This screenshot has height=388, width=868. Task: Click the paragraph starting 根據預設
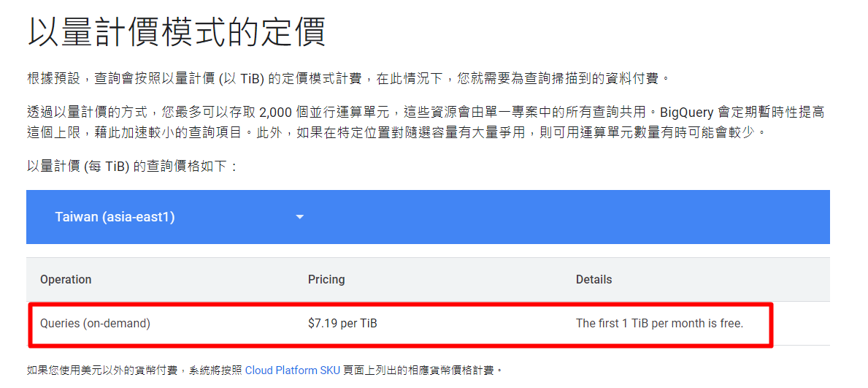349,78
